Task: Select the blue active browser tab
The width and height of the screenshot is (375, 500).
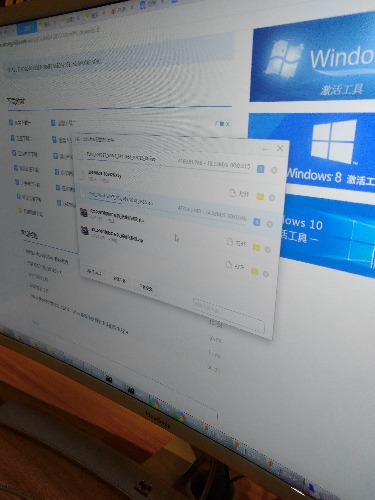Action: 27,28
